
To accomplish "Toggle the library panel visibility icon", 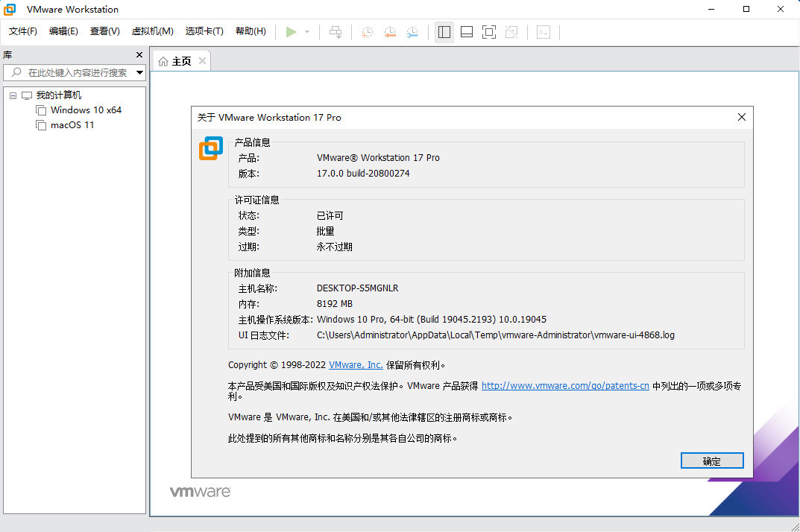I will 444,32.
